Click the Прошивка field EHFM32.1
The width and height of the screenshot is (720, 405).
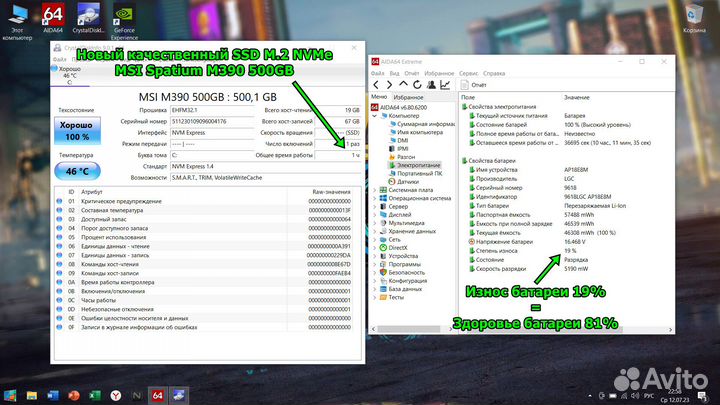(x=212, y=110)
